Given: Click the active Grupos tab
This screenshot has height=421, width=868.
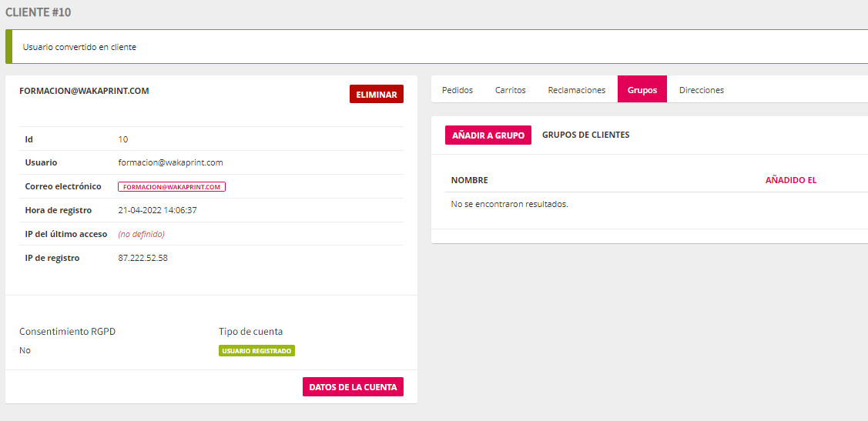Looking at the screenshot, I should [x=642, y=90].
